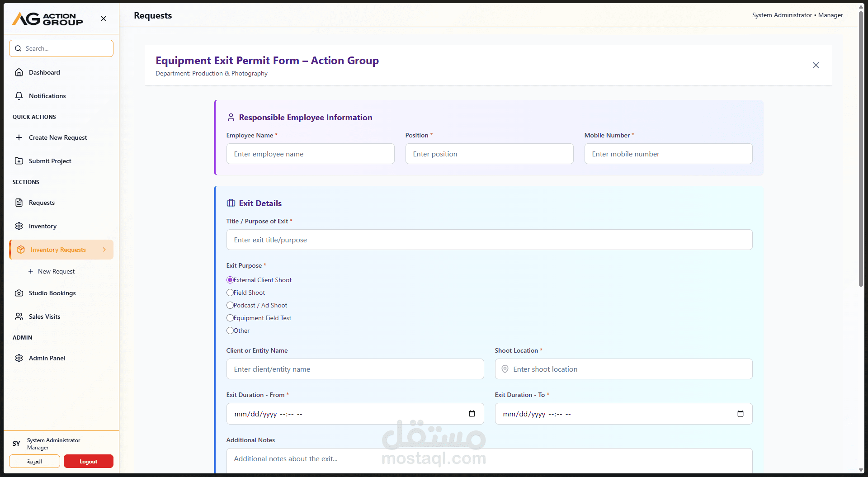The width and height of the screenshot is (868, 477).
Task: Select Inventory Requests menu item
Action: tap(61, 250)
